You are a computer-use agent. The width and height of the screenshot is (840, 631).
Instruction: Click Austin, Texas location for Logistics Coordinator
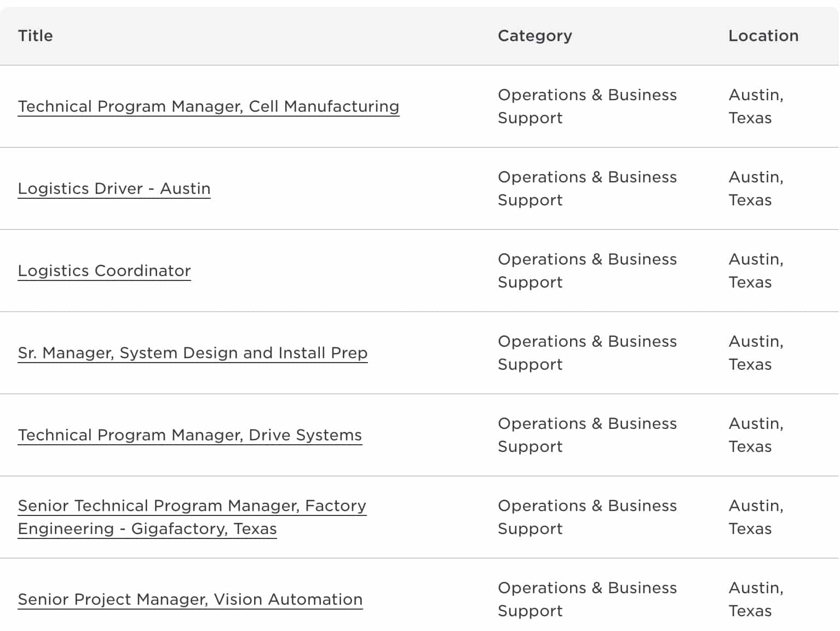756,271
